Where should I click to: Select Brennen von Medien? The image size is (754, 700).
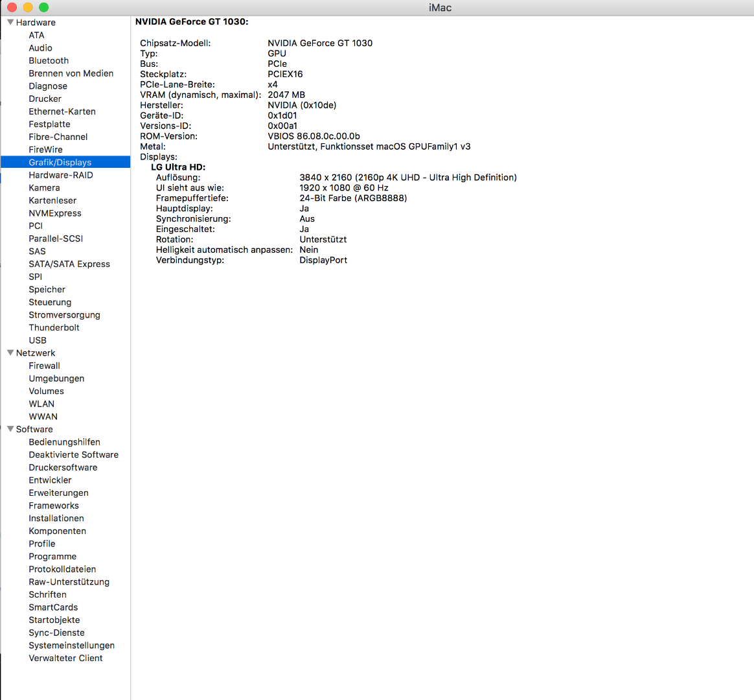(x=71, y=73)
